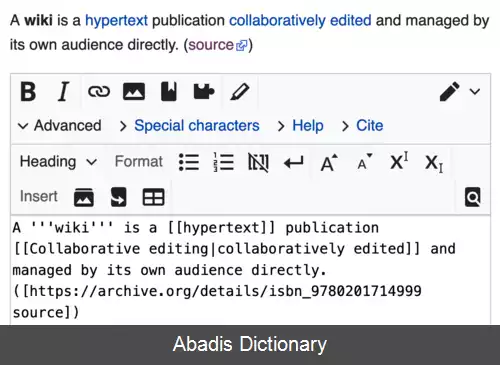This screenshot has width=500, height=365.
Task: Apply italic formatting with the I icon
Action: click(63, 91)
